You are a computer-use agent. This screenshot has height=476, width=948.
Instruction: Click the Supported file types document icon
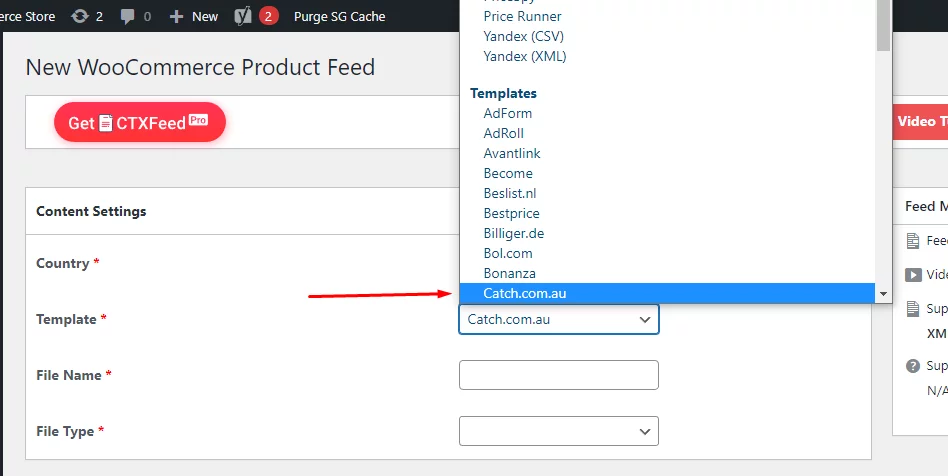click(912, 309)
